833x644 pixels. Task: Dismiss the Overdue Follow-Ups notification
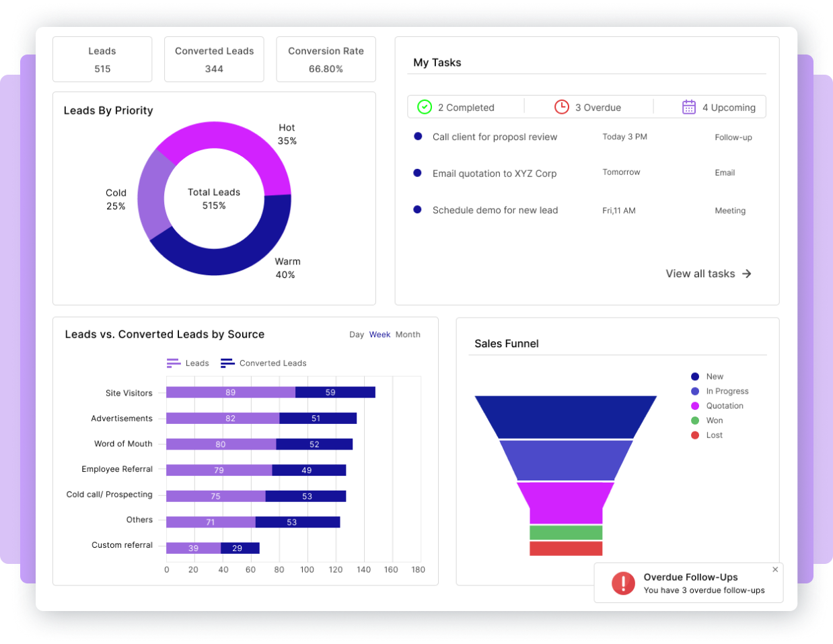[775, 569]
